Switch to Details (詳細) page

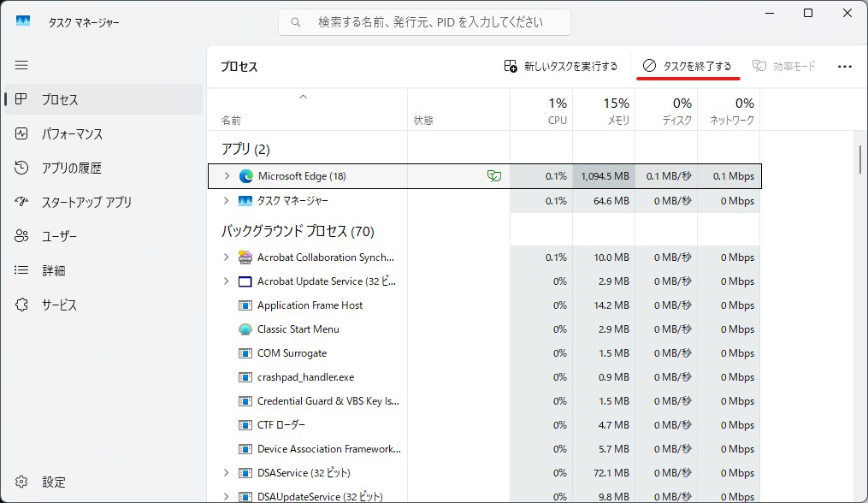[x=53, y=271]
